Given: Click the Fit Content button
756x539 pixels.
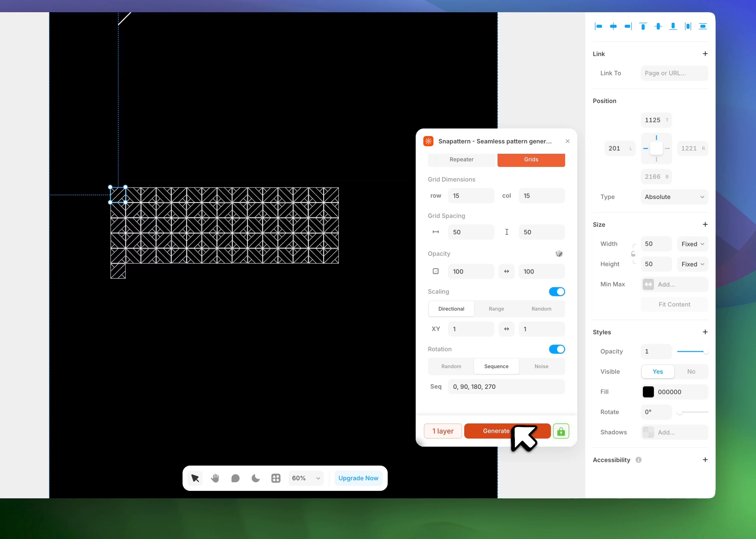Looking at the screenshot, I should coord(674,304).
